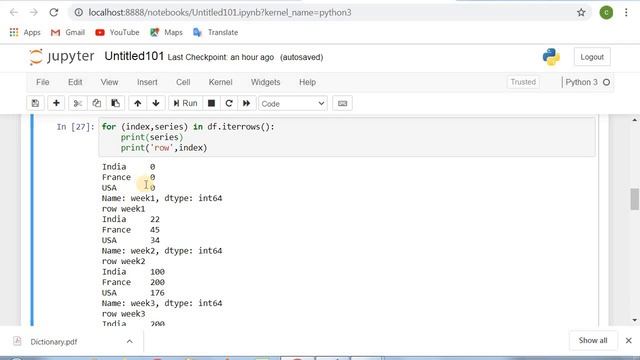
Task: Move the selected cell up with the arrow icon
Action: click(138, 103)
